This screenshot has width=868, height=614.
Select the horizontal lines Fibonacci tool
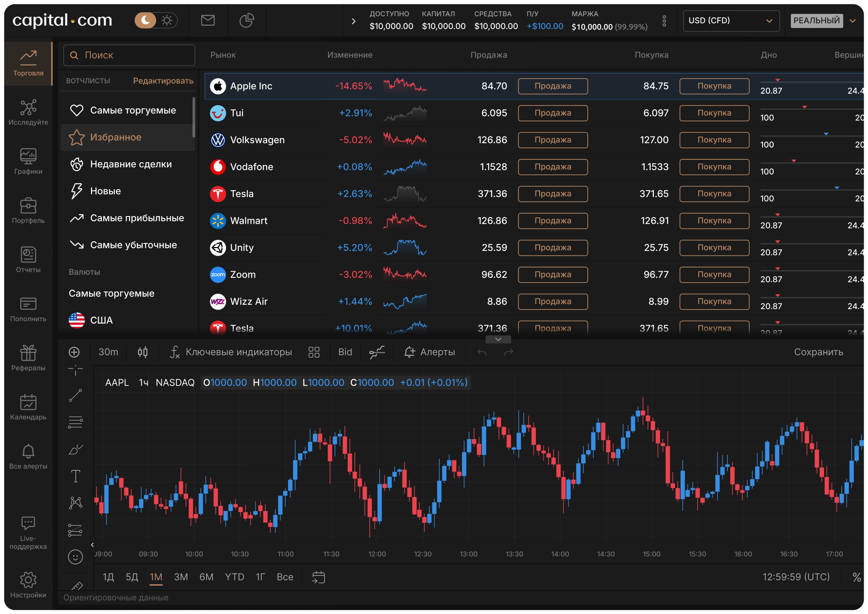(75, 423)
